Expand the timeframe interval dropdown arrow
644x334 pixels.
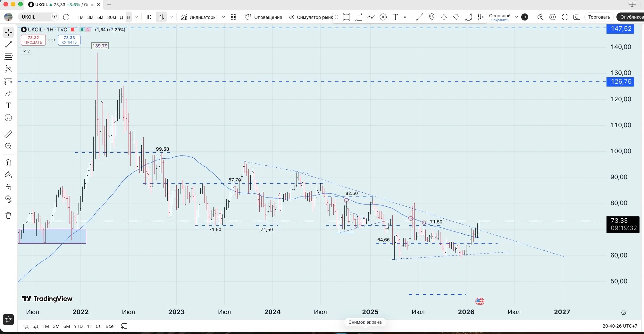point(136,17)
